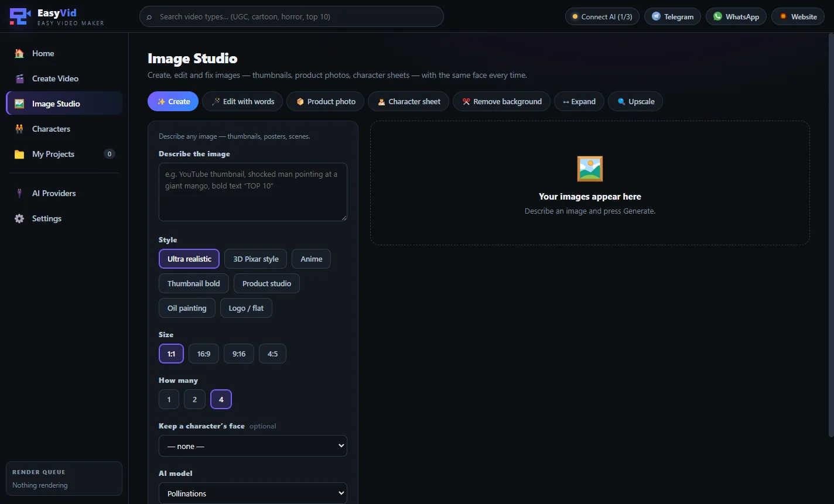Click the search magnifier icon
This screenshot has width=834, height=504.
point(149,17)
